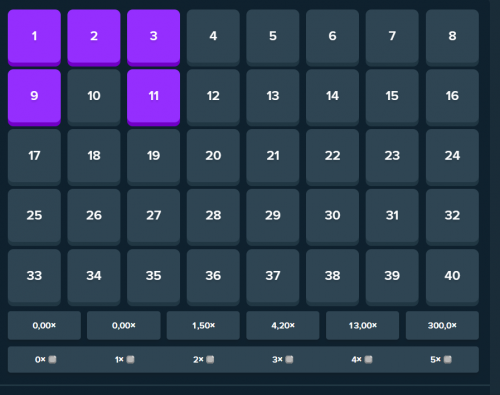Choose the number 20 tile
500x395 pixels.
click(213, 157)
